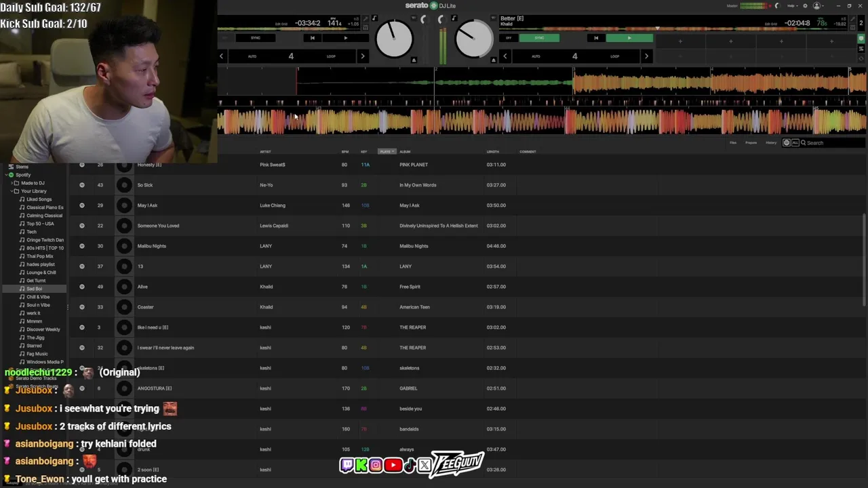Image resolution: width=868 pixels, height=488 pixels.
Task: Open the Prepare panel tab
Action: pos(751,143)
